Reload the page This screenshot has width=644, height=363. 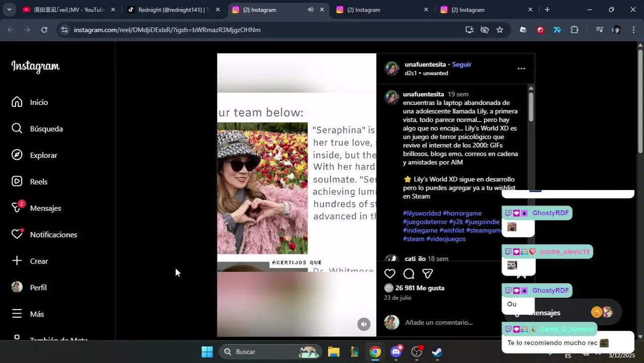pyautogui.click(x=44, y=30)
